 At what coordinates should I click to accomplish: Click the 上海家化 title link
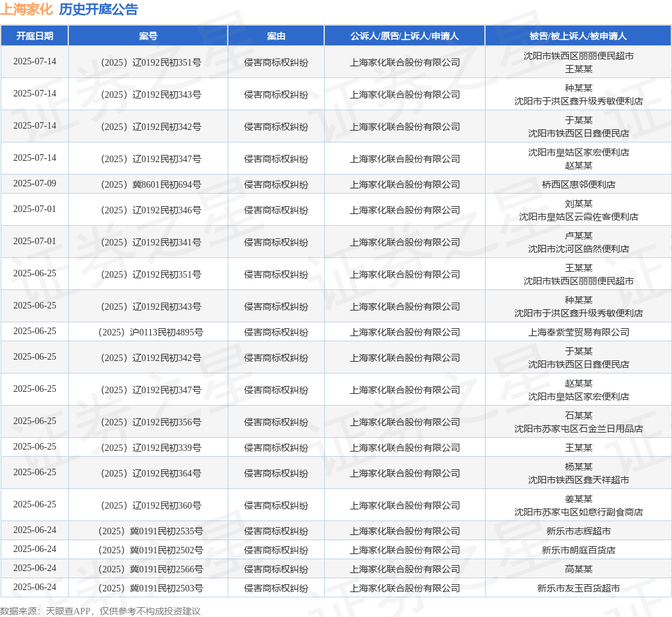click(x=26, y=9)
